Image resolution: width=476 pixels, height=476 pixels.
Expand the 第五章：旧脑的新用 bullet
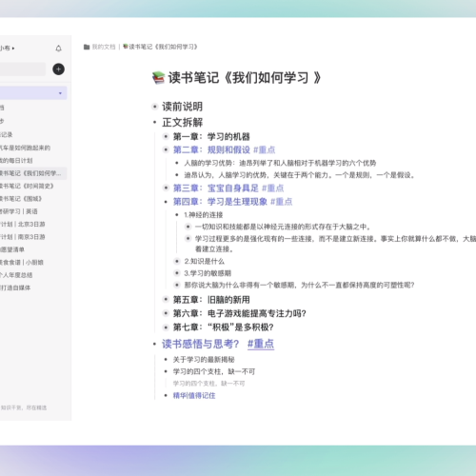[166, 299]
